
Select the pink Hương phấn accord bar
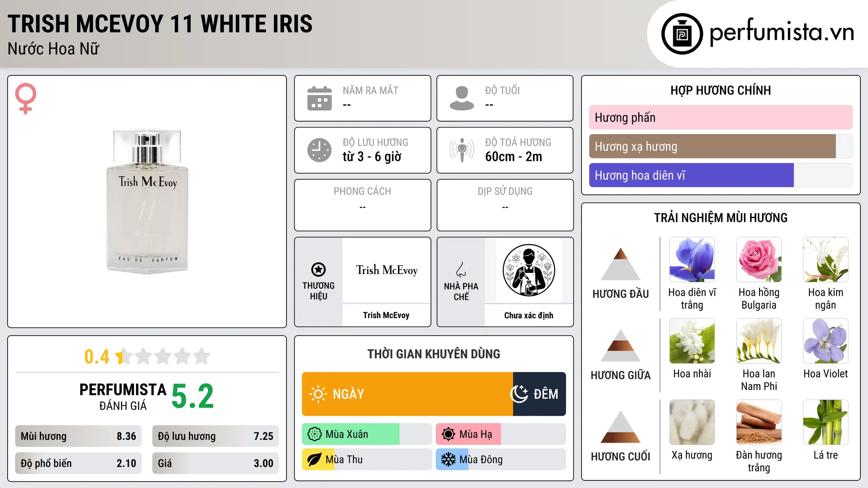[721, 117]
